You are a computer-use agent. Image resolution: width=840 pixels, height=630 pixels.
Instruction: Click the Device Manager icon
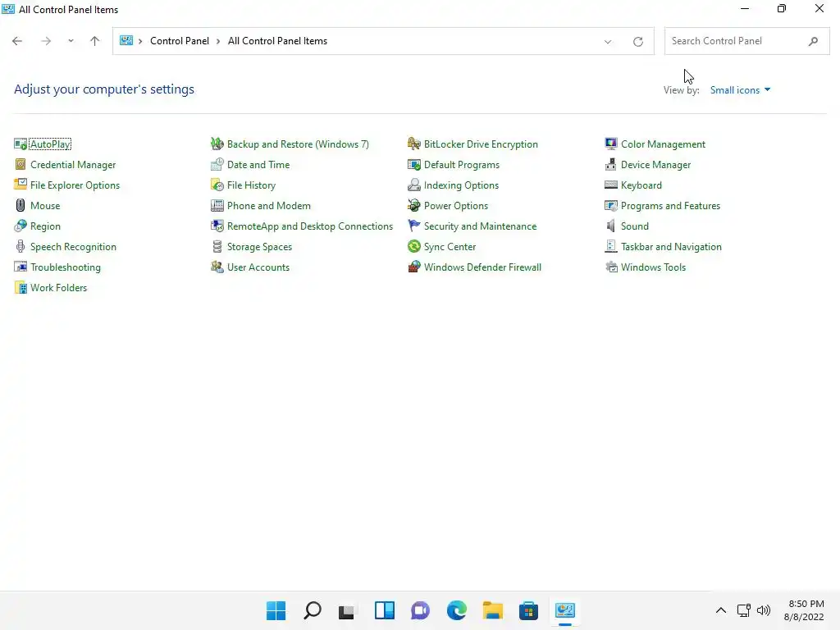pyautogui.click(x=610, y=164)
